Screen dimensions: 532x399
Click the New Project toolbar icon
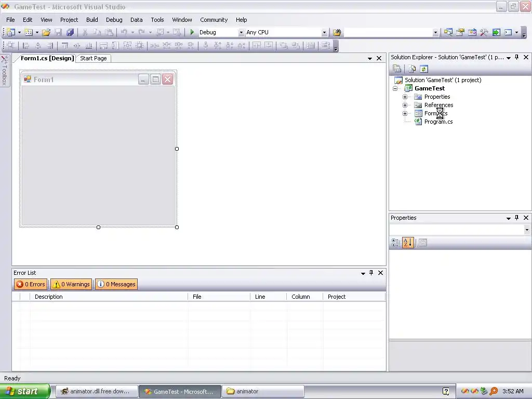[x=11, y=32]
